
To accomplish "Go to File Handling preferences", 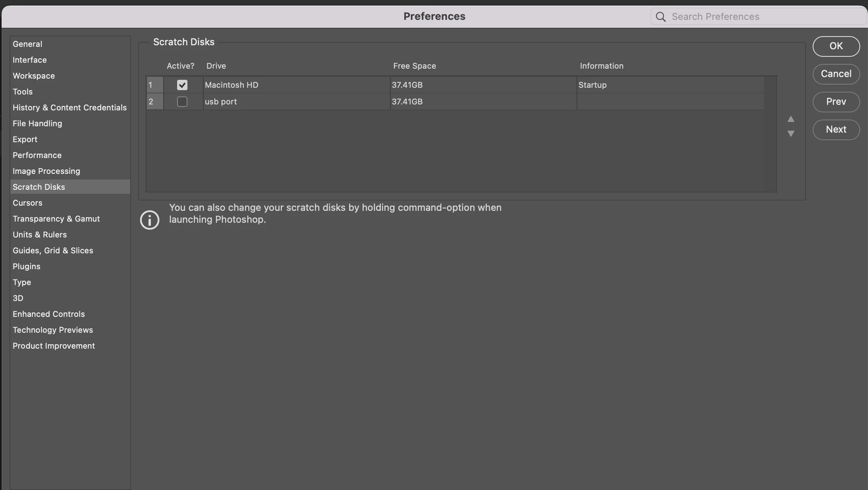I will 37,123.
